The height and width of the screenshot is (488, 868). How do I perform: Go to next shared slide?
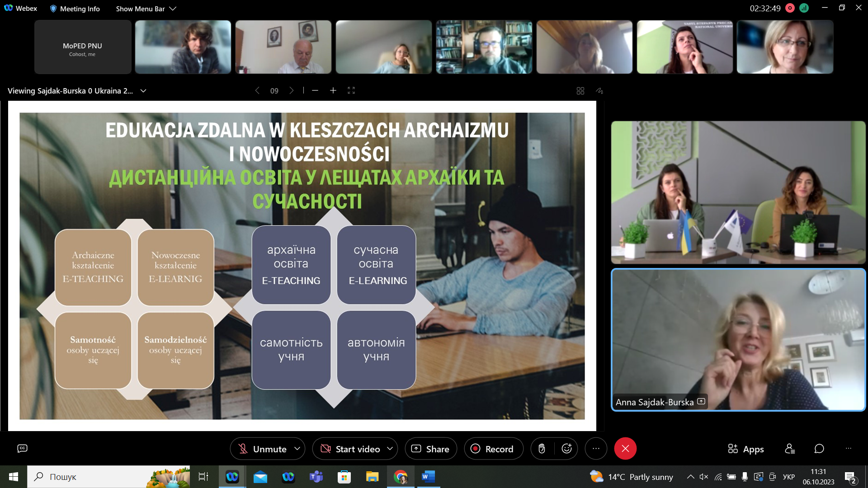pyautogui.click(x=292, y=91)
